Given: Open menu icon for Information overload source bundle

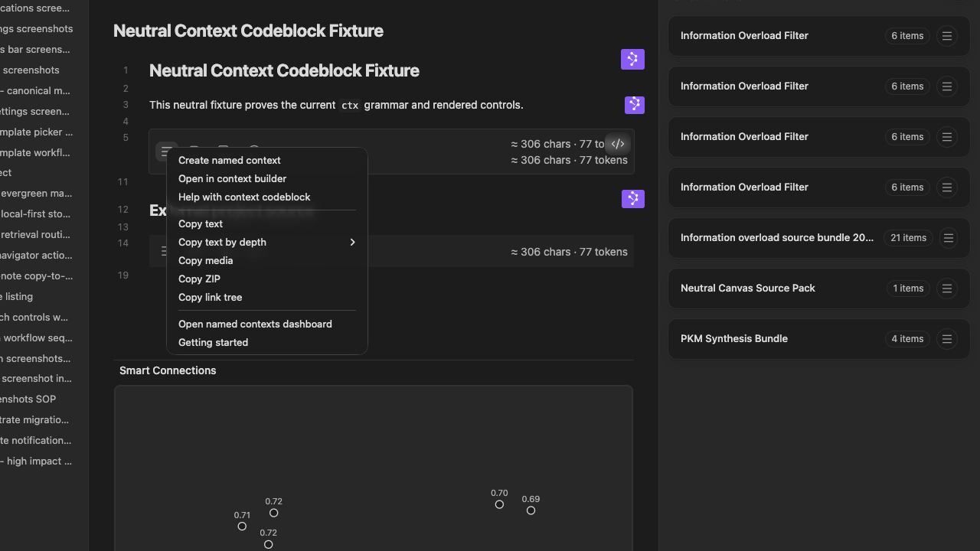Looking at the screenshot, I should 948,238.
